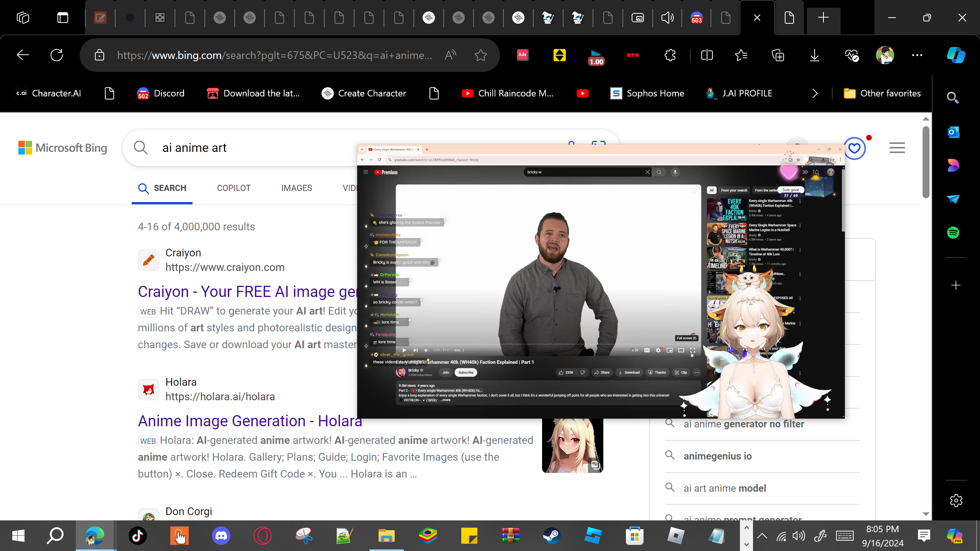
Task: Switch to the browser tab with dice icon
Action: (160, 18)
